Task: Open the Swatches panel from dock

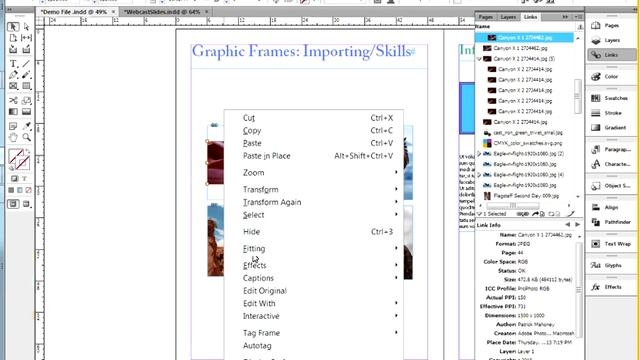Action: point(611,98)
